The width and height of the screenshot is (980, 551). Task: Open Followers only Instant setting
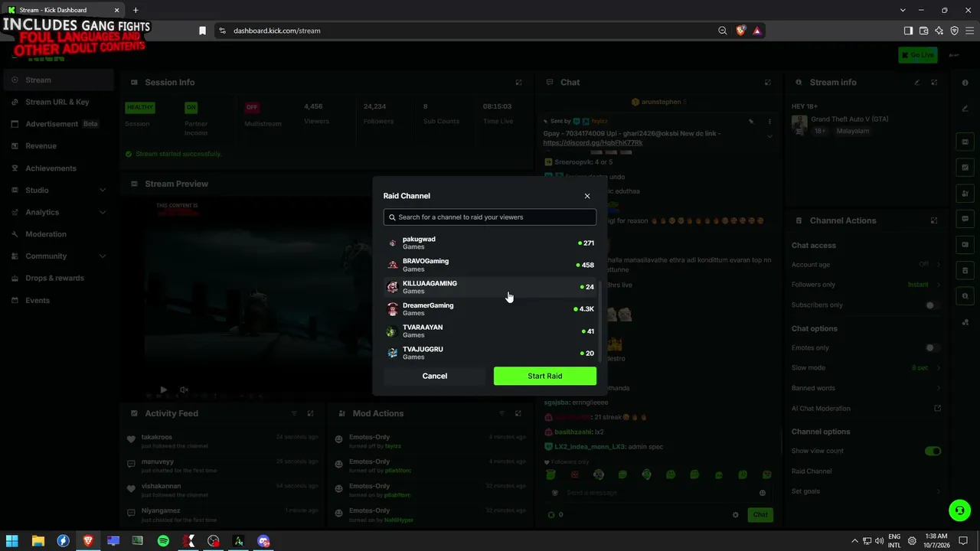click(922, 285)
